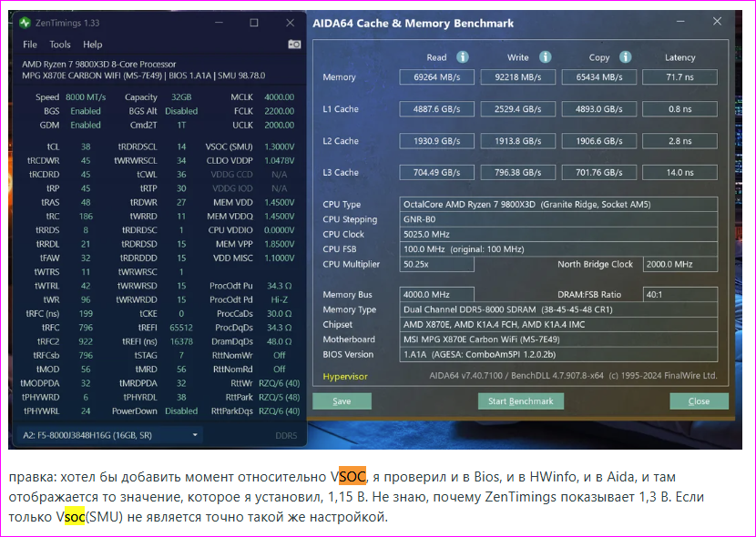Click DRAM:FSB Ratio value 40:1

[x=679, y=294]
